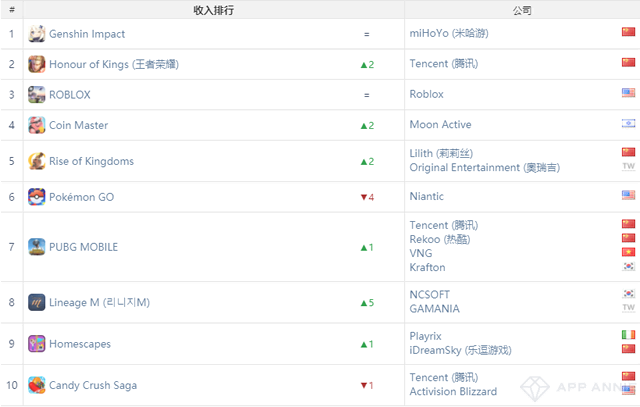The height and width of the screenshot is (407, 640).
Task: Open the Genshin Impact title link
Action: pyautogui.click(x=87, y=34)
